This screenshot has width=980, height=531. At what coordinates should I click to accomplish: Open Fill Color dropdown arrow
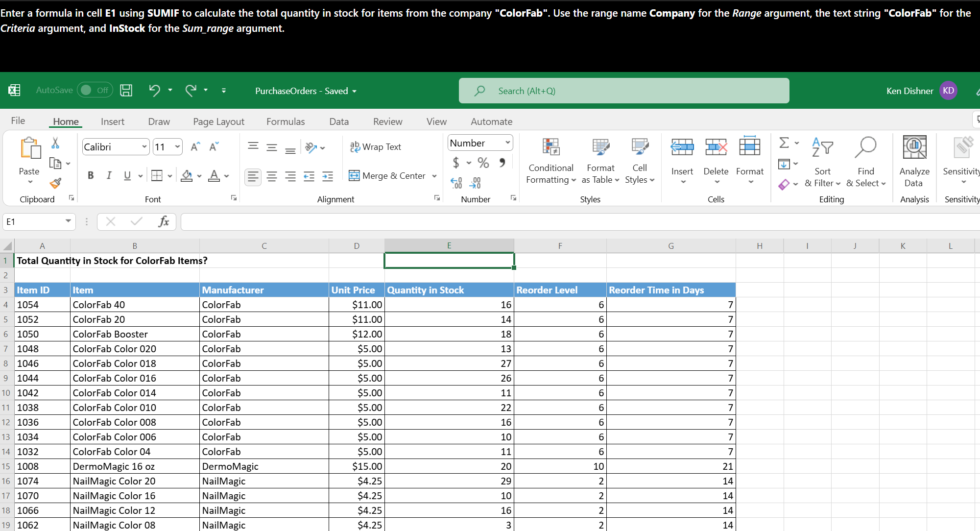point(199,176)
